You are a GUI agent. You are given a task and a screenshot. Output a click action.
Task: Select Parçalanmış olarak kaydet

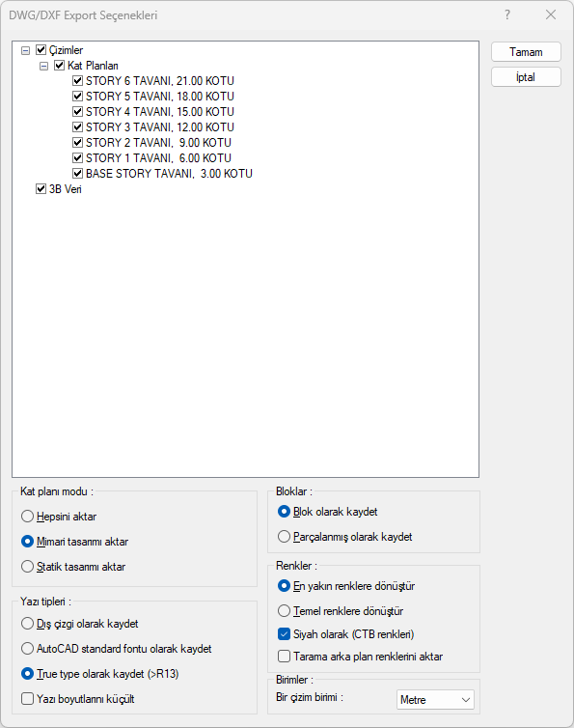(x=284, y=537)
